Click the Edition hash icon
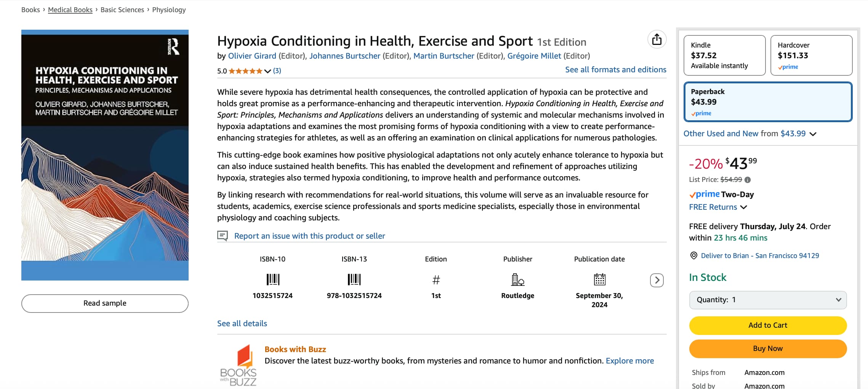Viewport: 868px width, 389px height. pos(436,280)
